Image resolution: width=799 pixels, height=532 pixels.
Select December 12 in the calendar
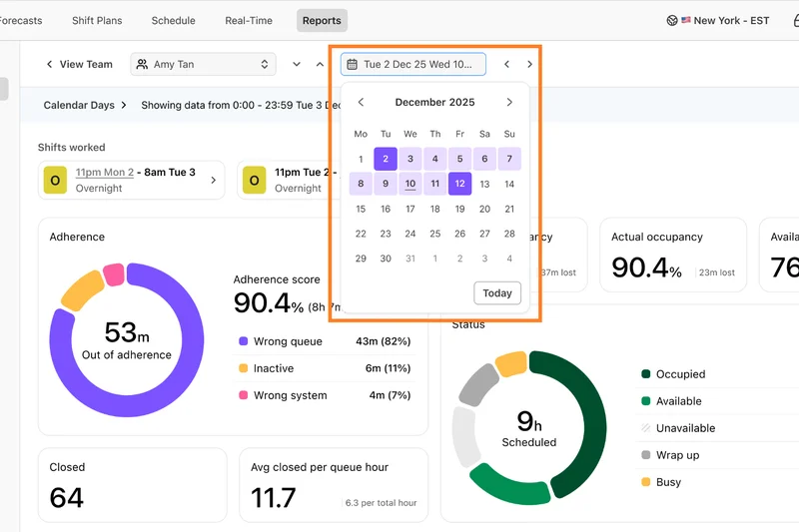pos(459,184)
